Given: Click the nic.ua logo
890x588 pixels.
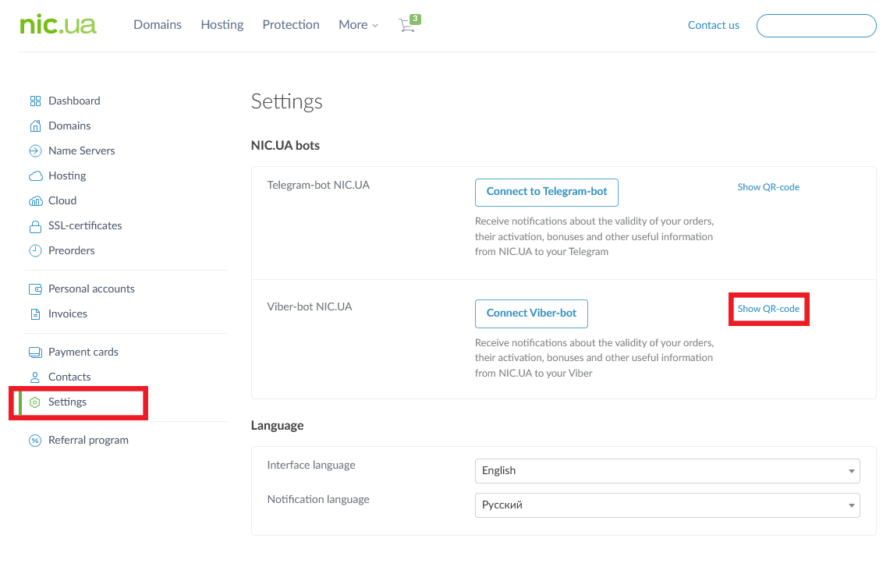Looking at the screenshot, I should (59, 25).
